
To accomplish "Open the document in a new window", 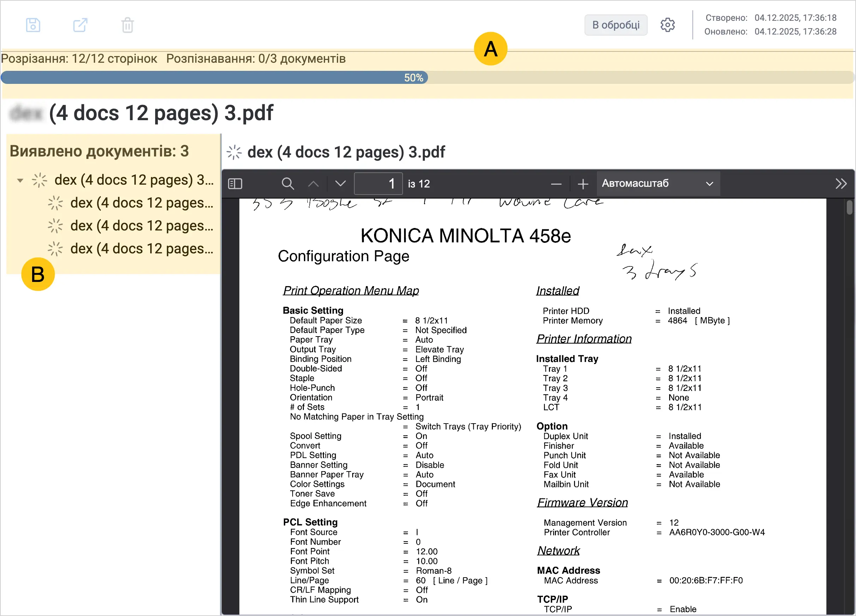I will 80,25.
